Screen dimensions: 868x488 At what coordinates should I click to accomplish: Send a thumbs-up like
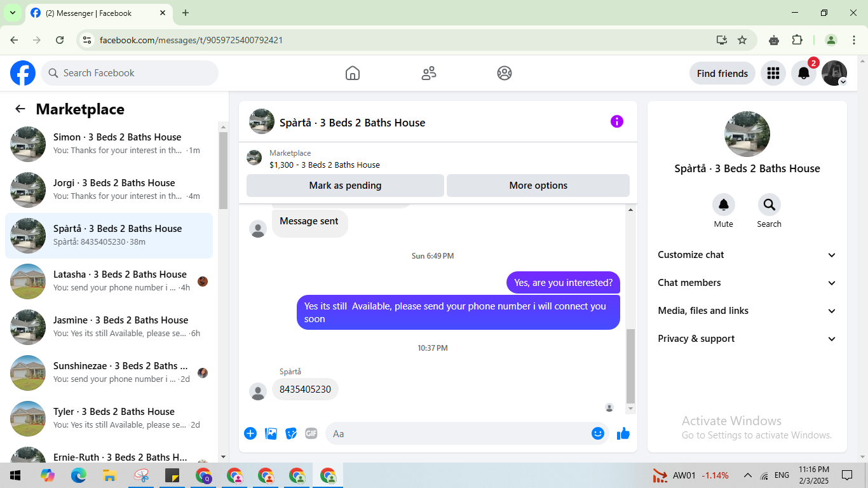point(623,433)
